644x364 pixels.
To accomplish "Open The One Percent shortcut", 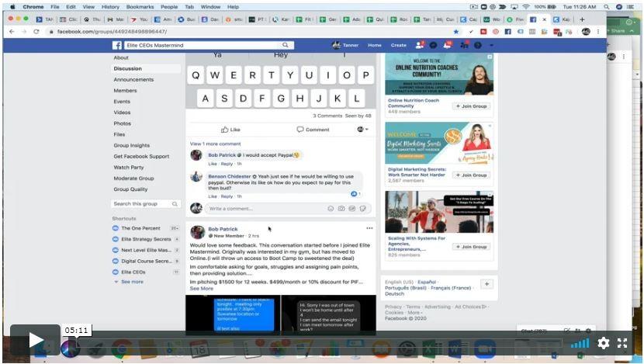I will (141, 228).
